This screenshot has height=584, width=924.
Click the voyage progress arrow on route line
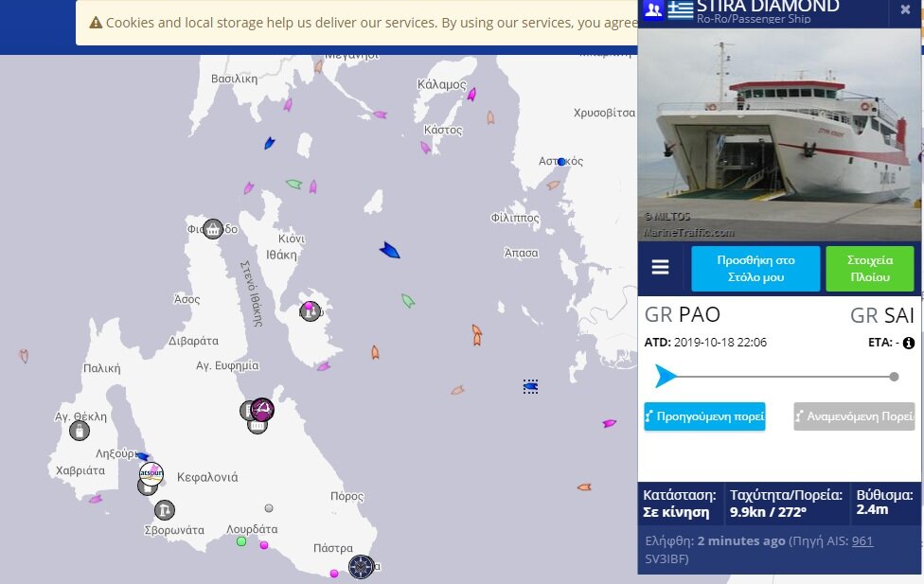[x=666, y=377]
